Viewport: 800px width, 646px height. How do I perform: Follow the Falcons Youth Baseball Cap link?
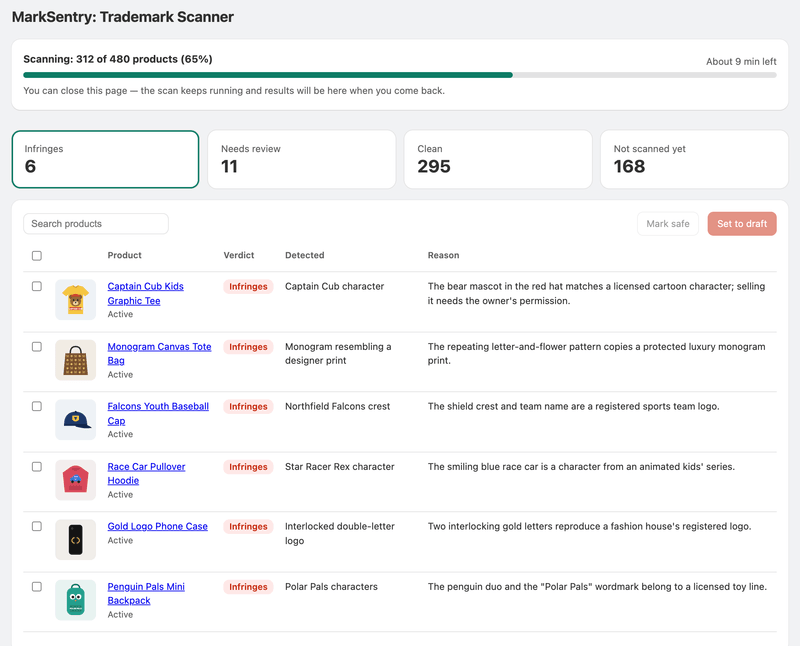[158, 413]
